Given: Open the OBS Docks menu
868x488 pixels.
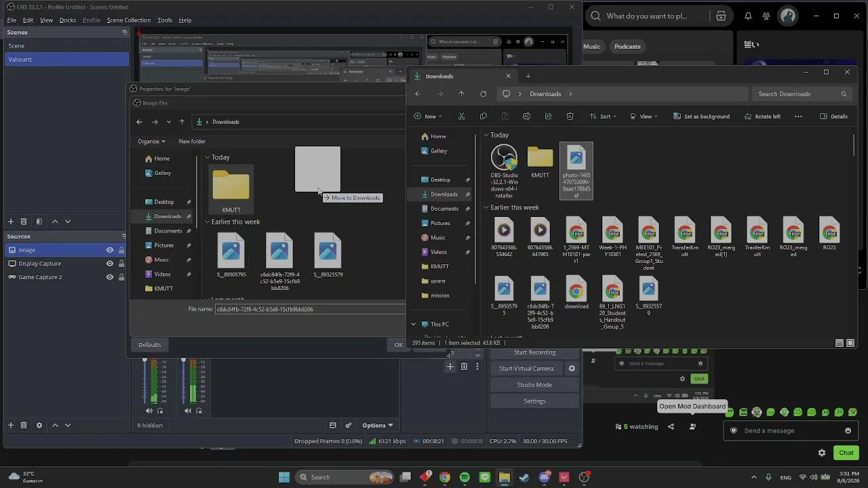Looking at the screenshot, I should (x=68, y=20).
